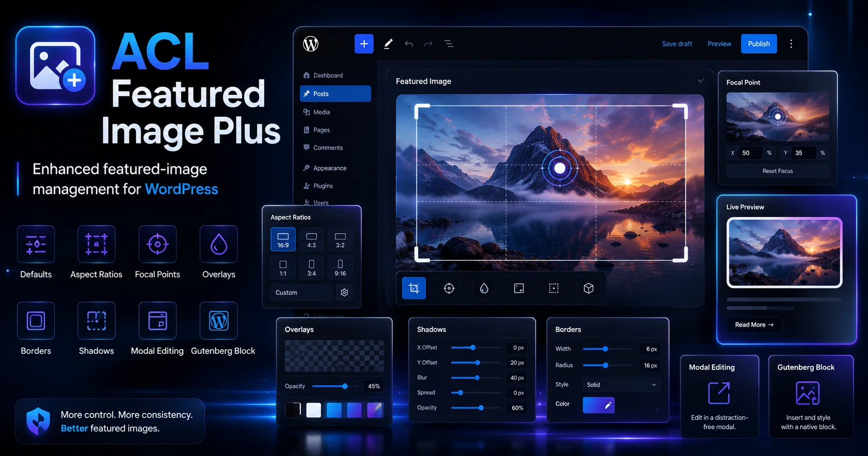This screenshot has height=456, width=868.
Task: Click the undo arrow icon
Action: click(x=409, y=44)
